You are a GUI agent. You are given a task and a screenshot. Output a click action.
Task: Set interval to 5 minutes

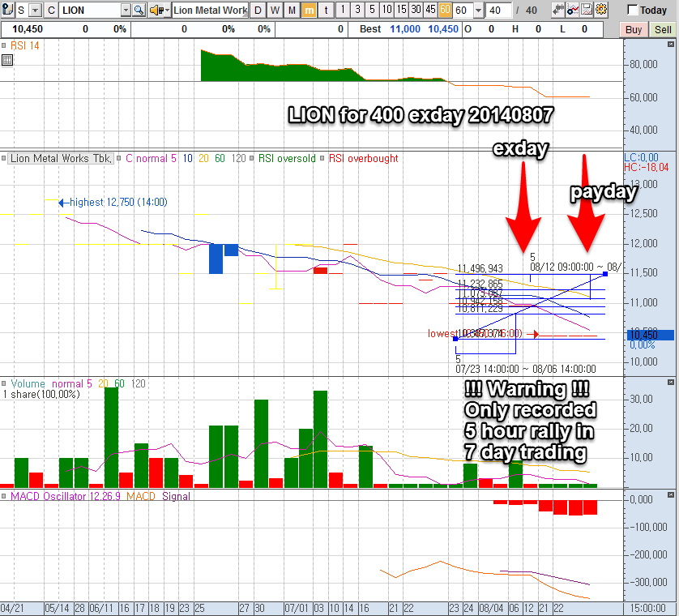pos(372,10)
